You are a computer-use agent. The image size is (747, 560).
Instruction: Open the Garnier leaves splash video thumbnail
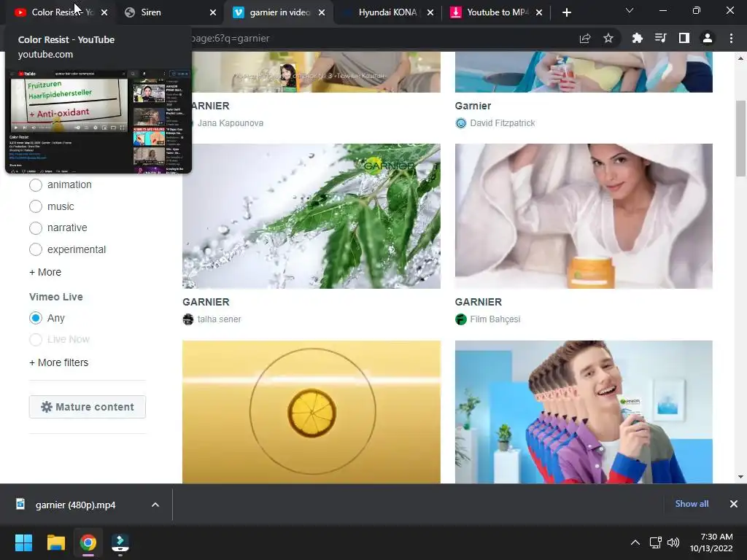[311, 216]
